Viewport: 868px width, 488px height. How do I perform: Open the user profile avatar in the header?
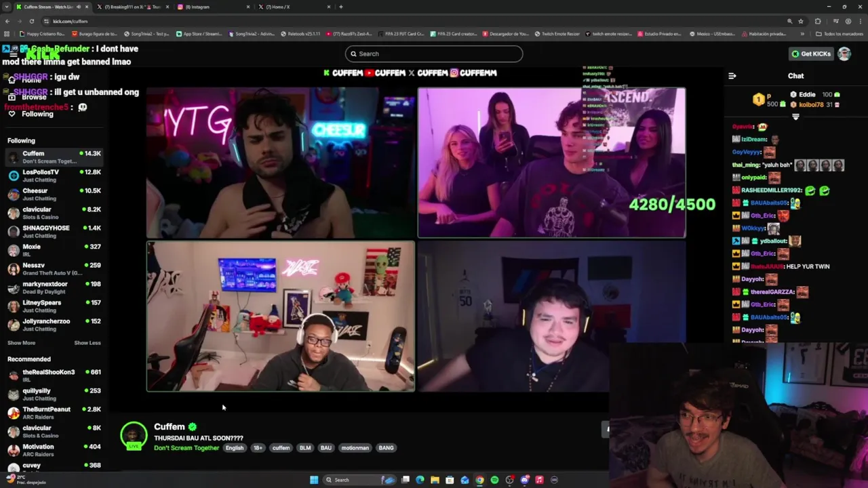click(844, 54)
